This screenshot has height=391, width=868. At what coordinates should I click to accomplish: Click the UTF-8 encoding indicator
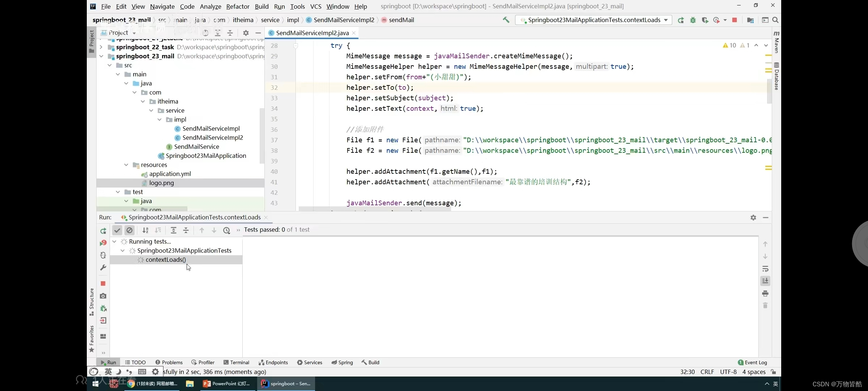(728, 372)
